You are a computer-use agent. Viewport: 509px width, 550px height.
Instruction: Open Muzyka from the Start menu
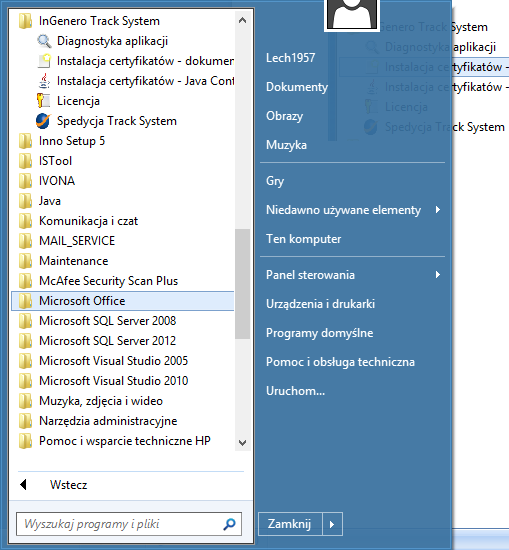(x=286, y=145)
